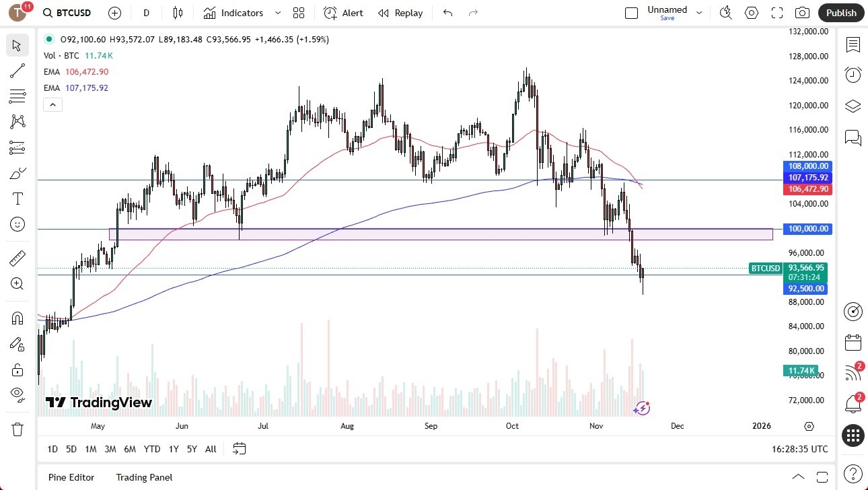Activate the Text annotation tool
This screenshot has height=490, width=868.
point(17,198)
